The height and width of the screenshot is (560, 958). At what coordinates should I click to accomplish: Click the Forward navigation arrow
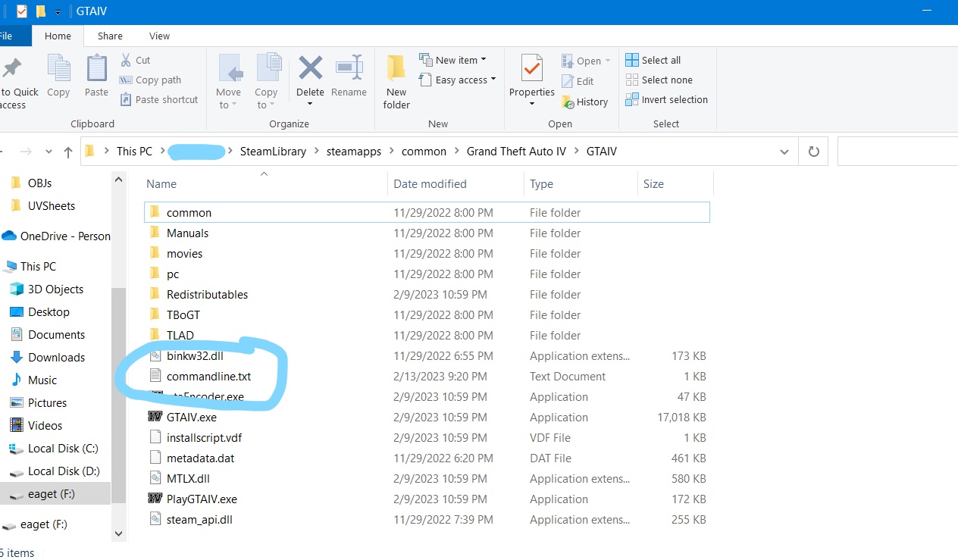[26, 152]
